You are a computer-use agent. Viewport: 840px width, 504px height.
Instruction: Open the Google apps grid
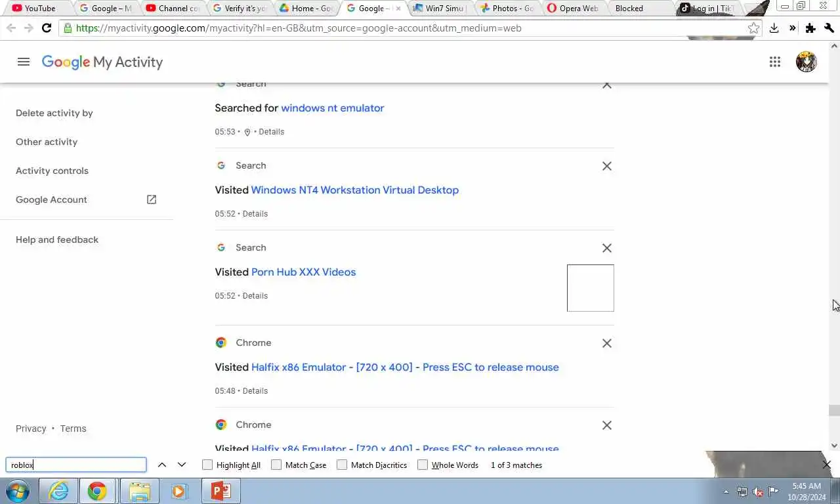pos(775,62)
